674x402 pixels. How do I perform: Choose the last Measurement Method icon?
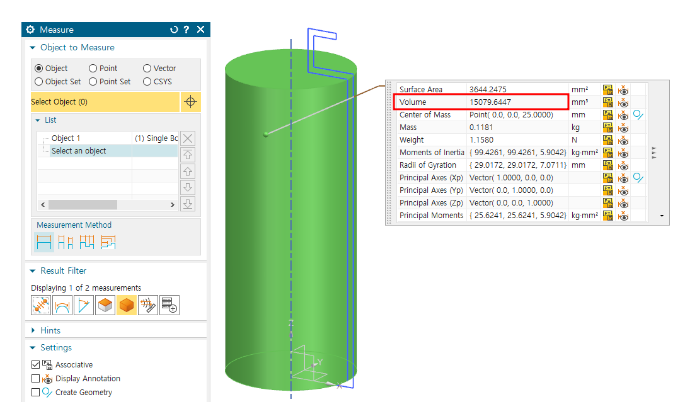pos(108,242)
